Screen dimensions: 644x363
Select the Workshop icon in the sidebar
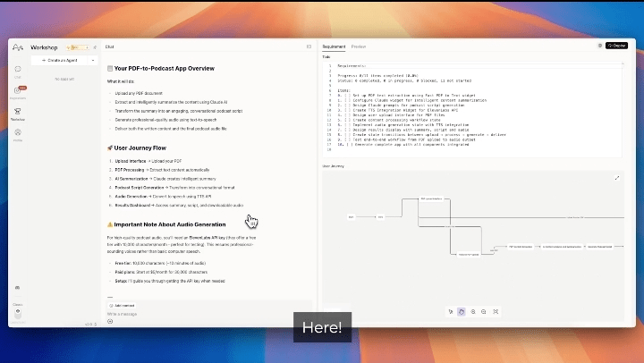[18, 112]
